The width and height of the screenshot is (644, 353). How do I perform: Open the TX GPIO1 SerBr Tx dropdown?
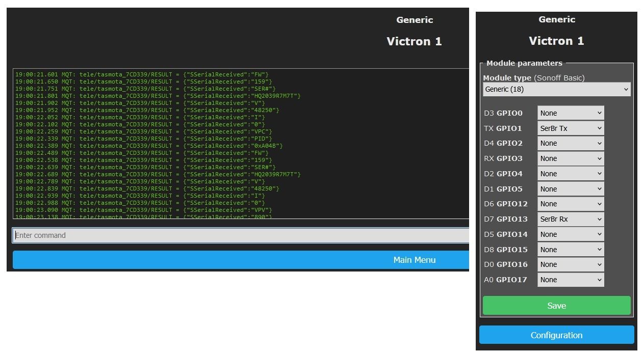(571, 128)
